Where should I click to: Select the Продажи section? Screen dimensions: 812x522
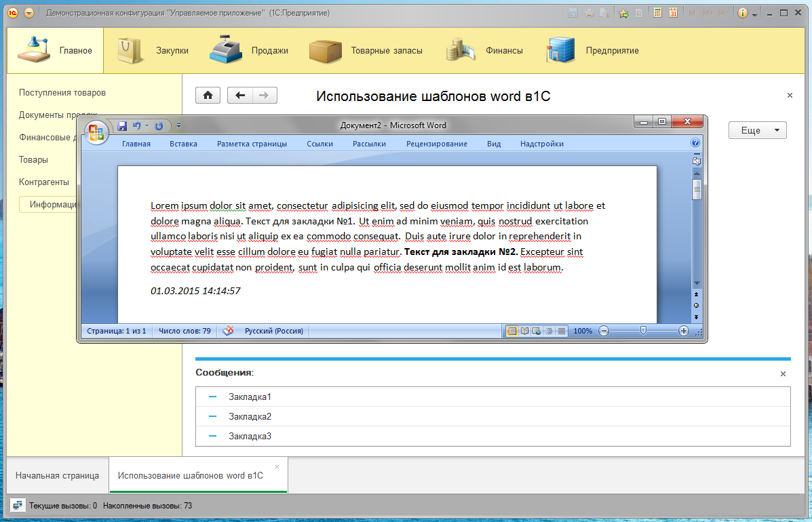[250, 50]
